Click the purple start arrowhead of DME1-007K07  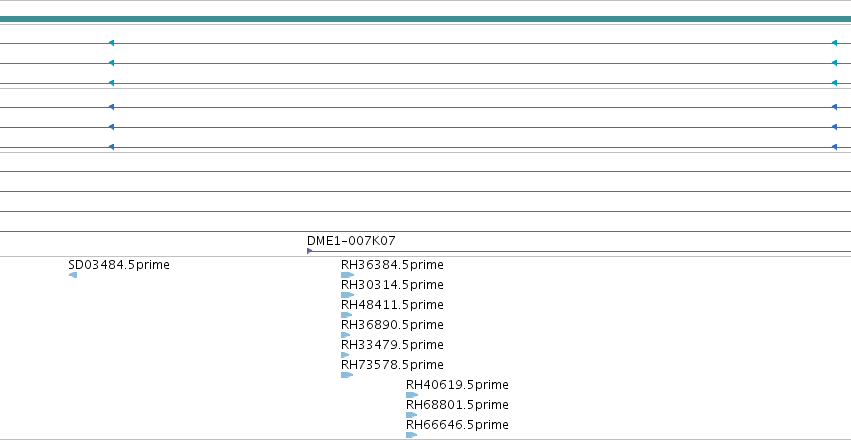[309, 251]
